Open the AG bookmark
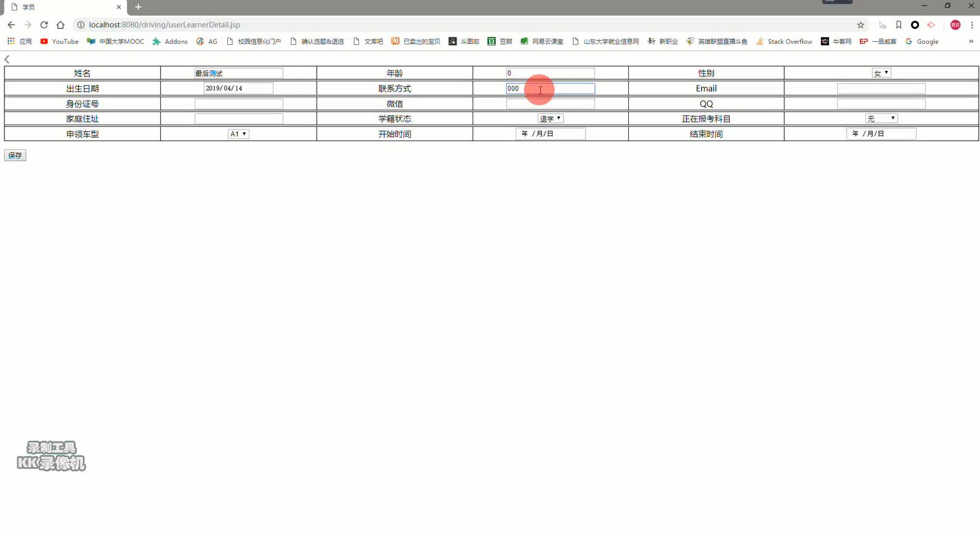Image resolution: width=980 pixels, height=534 pixels. (207, 41)
